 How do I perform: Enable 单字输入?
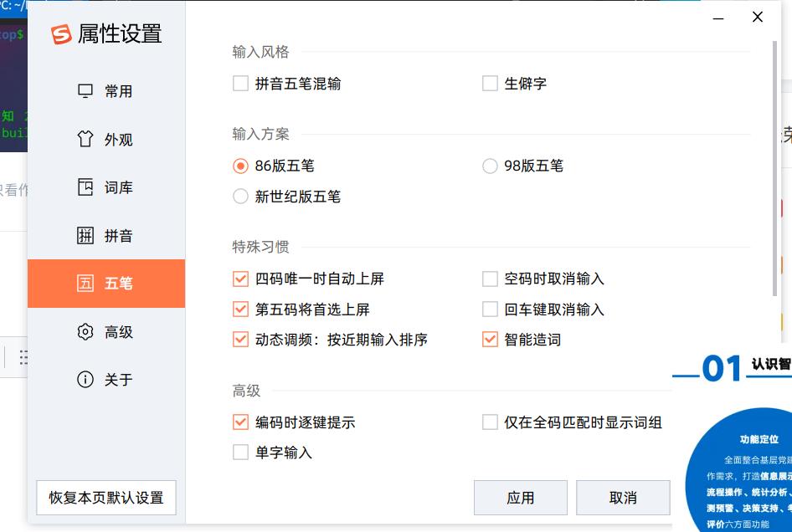239,452
